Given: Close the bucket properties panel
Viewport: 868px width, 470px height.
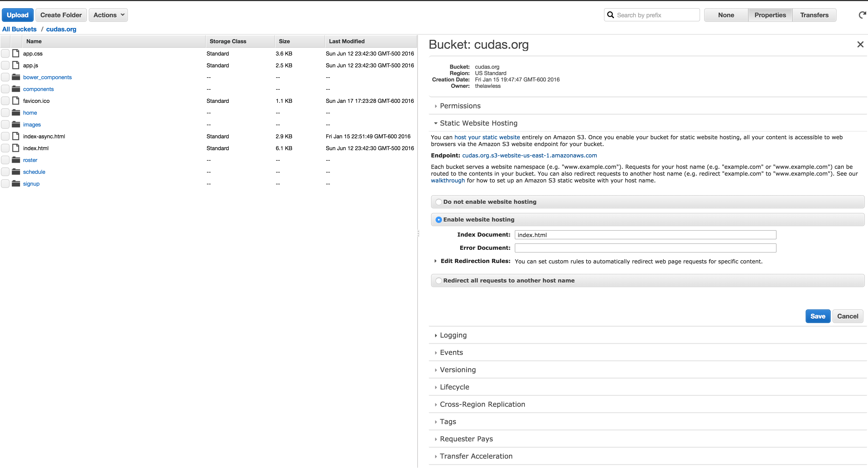Looking at the screenshot, I should click(860, 44).
